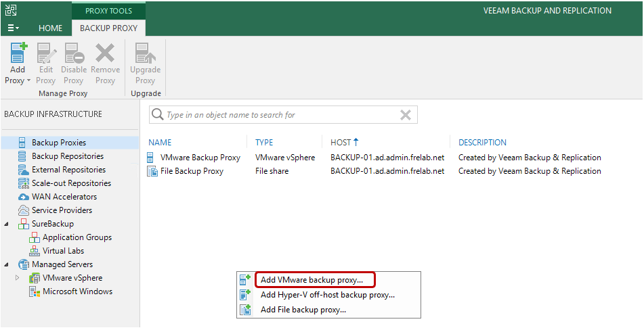Screen dimensions: 644x330
Task: Expand the VMware vSphere tree node
Action: (17, 278)
